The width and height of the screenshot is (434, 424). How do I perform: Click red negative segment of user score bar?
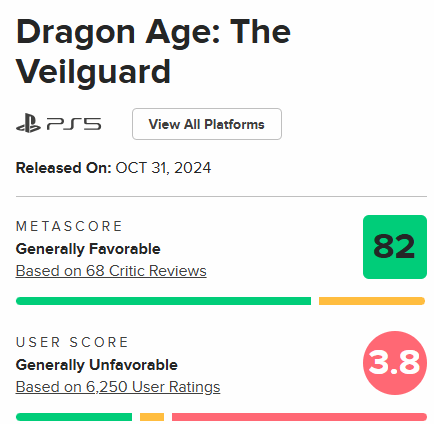click(x=299, y=417)
